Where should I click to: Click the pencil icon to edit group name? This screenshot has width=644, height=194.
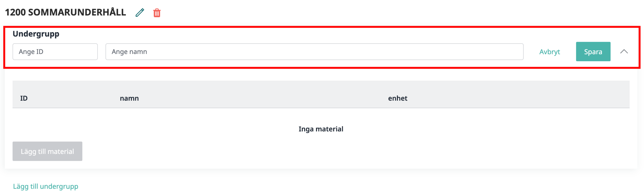(140, 13)
